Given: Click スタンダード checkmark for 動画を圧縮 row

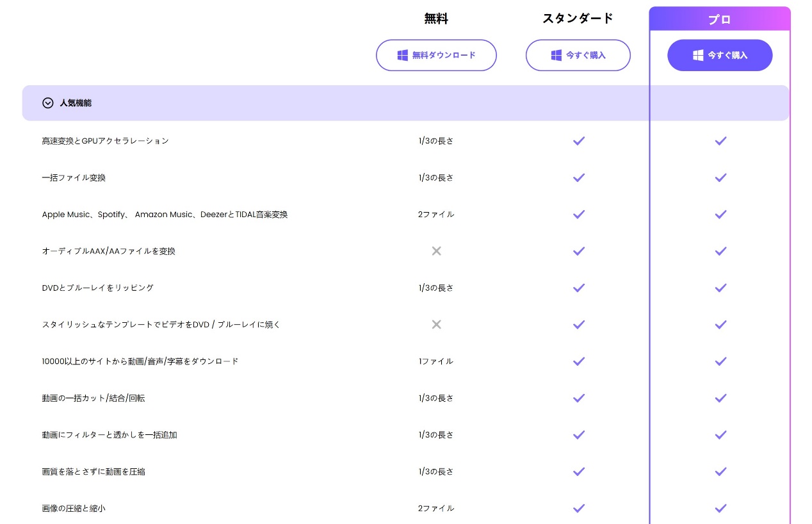Looking at the screenshot, I should [579, 471].
